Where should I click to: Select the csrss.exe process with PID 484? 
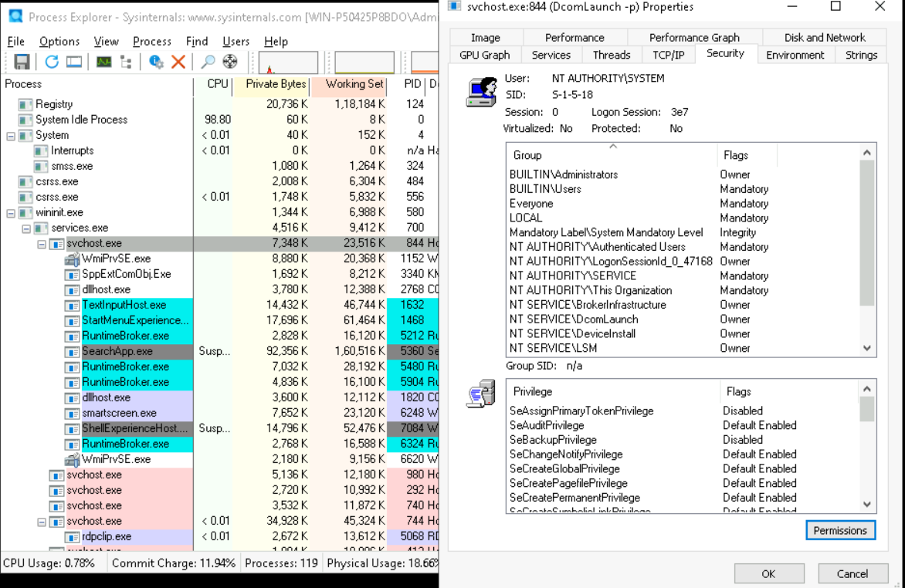(219, 182)
